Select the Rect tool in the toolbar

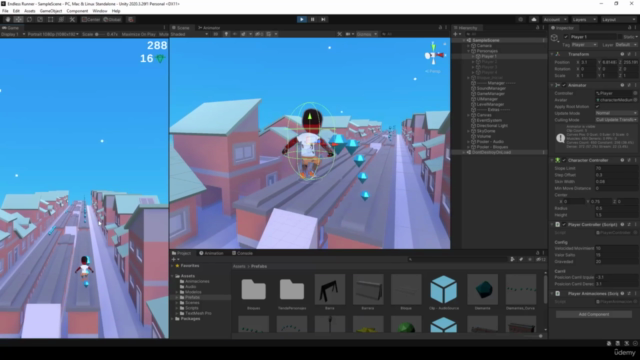pyautogui.click(x=50, y=19)
